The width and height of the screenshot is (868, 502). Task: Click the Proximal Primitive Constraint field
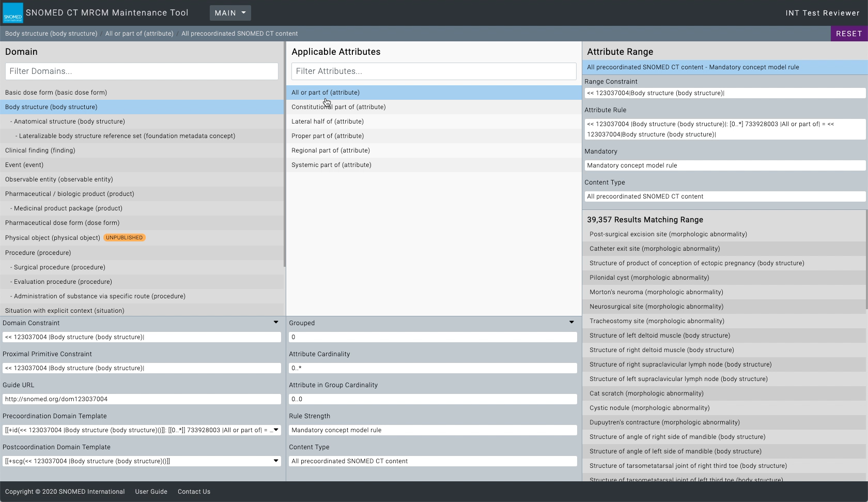(142, 368)
